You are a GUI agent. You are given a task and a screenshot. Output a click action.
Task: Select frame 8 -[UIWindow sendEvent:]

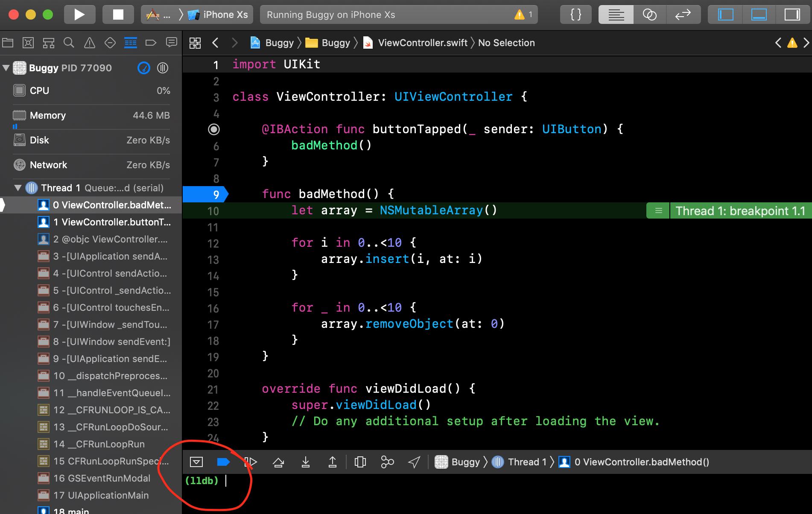click(91, 342)
